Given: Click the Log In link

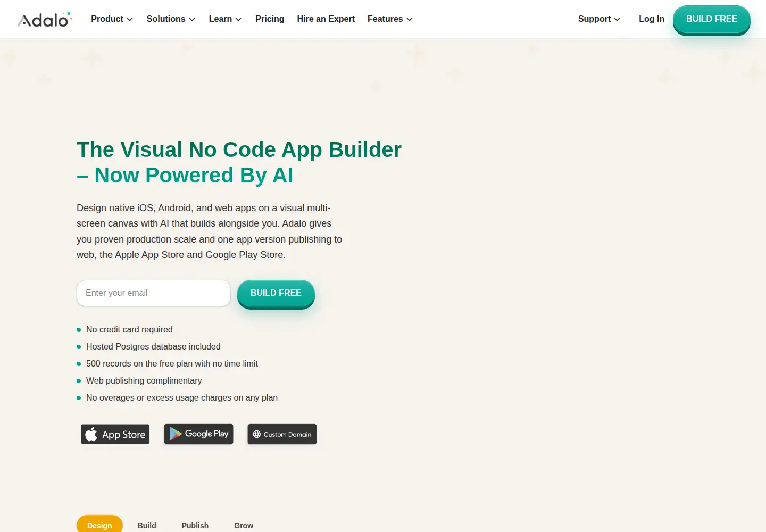Looking at the screenshot, I should tap(652, 19).
